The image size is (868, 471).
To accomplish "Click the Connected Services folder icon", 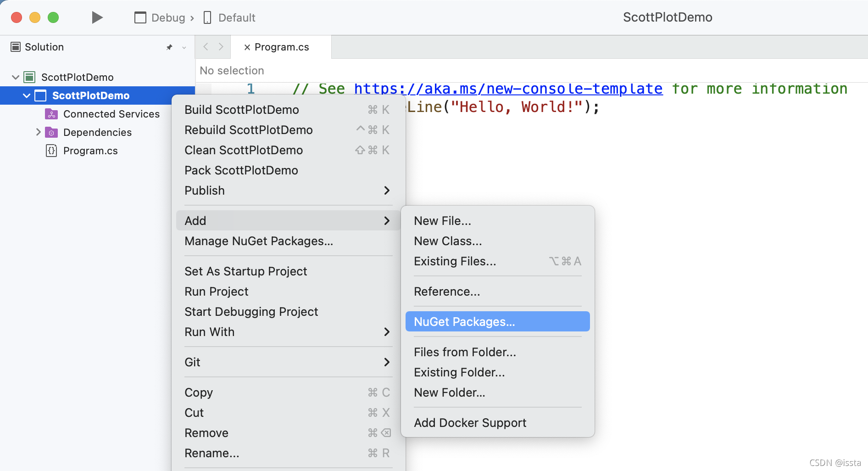I will (x=51, y=114).
